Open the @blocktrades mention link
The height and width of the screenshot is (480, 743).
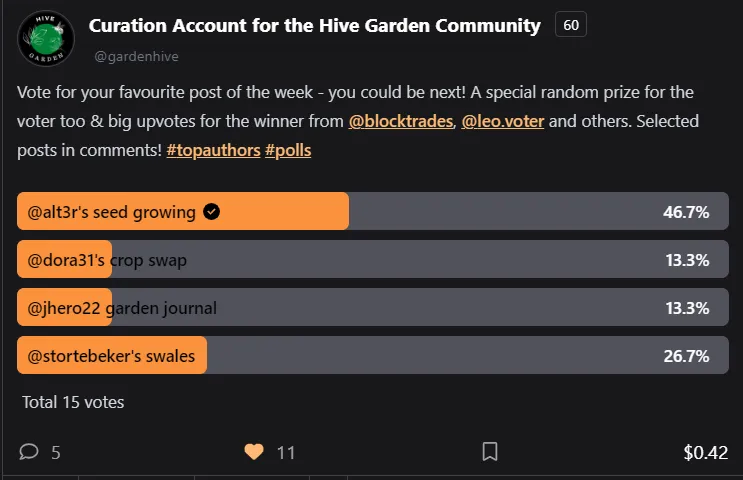click(x=401, y=121)
